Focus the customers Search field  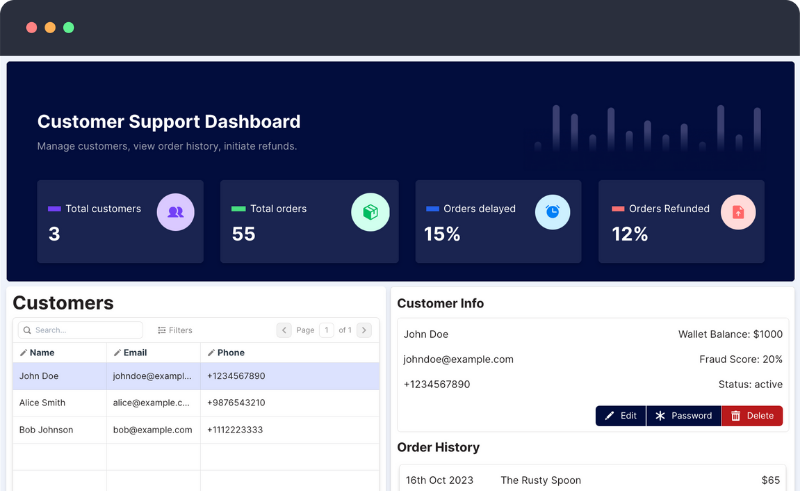coord(81,330)
